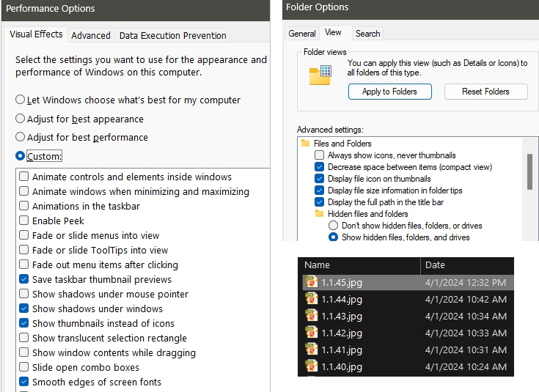This screenshot has height=392, width=539.
Task: Click the Files and Folders tree label
Action: 342,144
